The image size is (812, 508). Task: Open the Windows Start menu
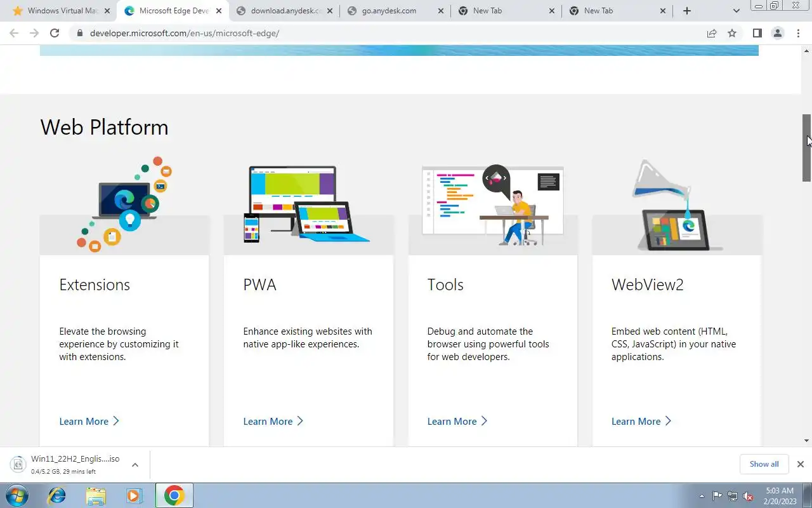[17, 495]
